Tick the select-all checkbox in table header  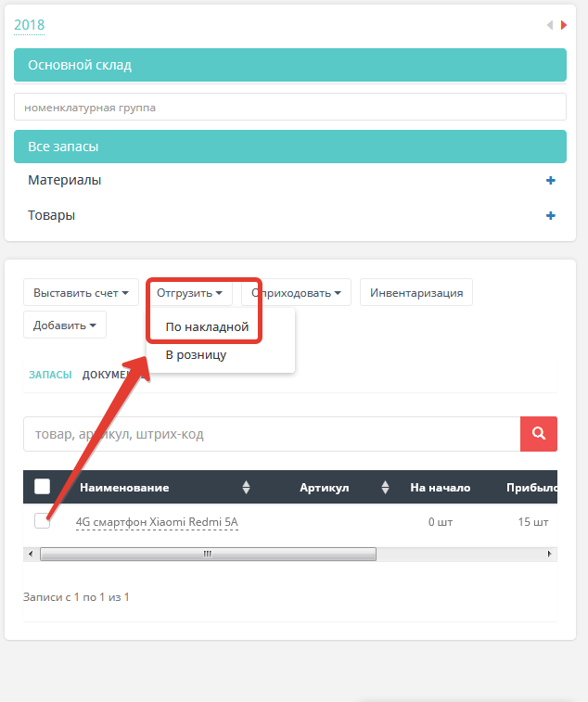(x=42, y=487)
